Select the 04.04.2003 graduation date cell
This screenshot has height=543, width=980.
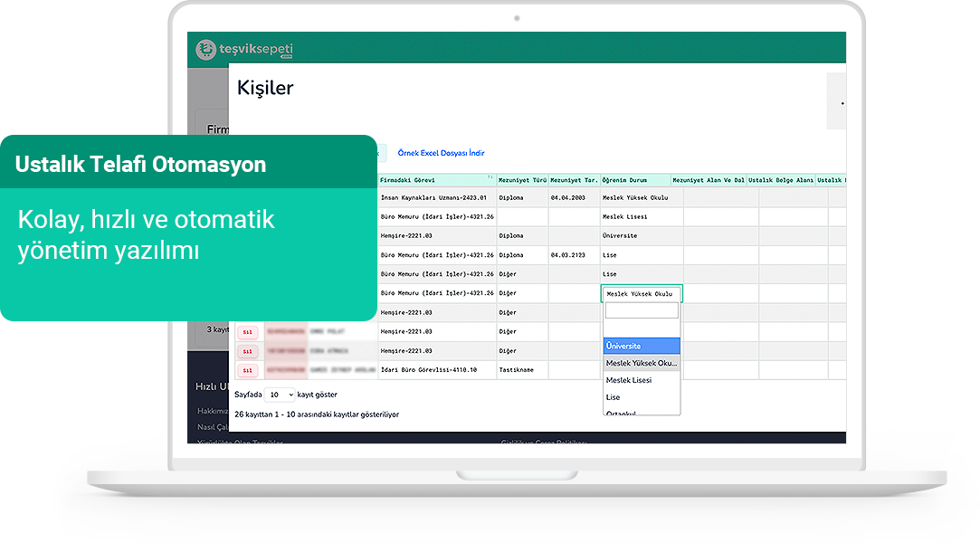point(567,197)
